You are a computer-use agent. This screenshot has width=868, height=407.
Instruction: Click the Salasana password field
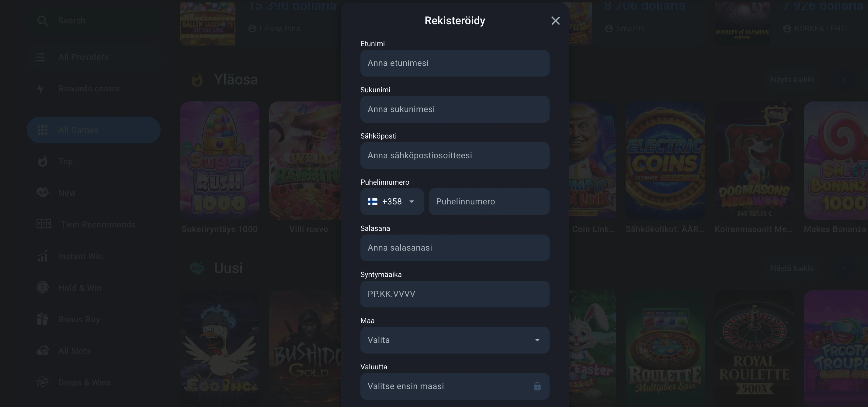tap(455, 248)
